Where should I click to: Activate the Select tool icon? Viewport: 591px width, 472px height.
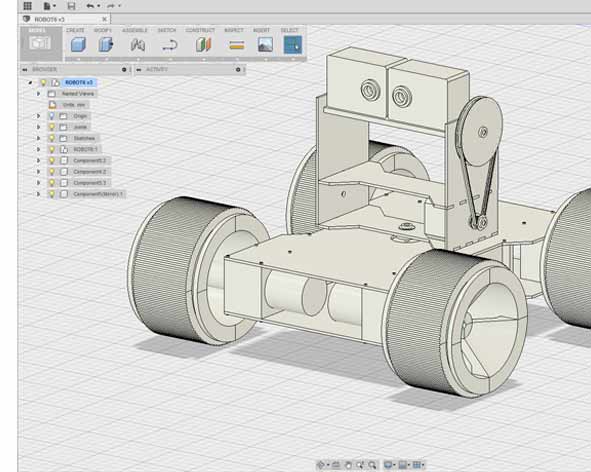[292, 45]
